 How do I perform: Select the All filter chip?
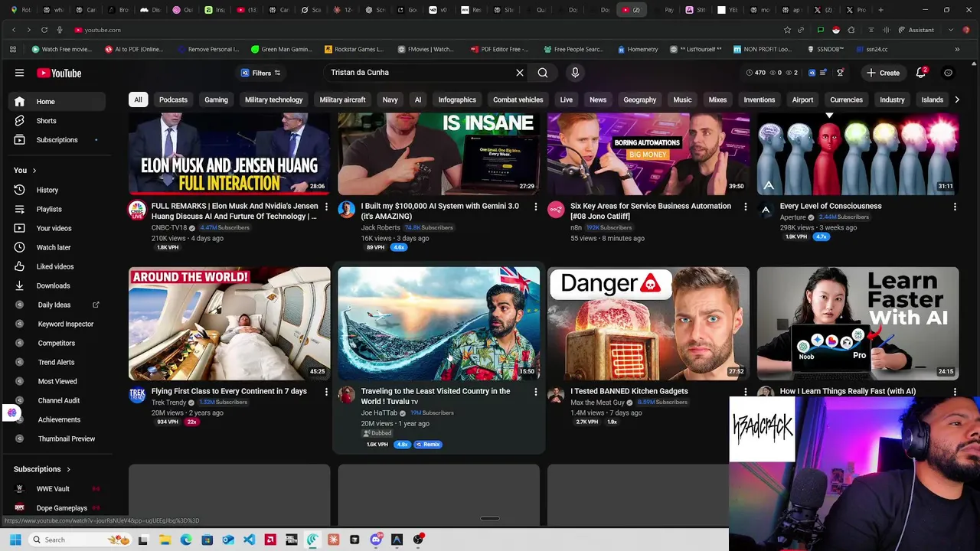[138, 99]
